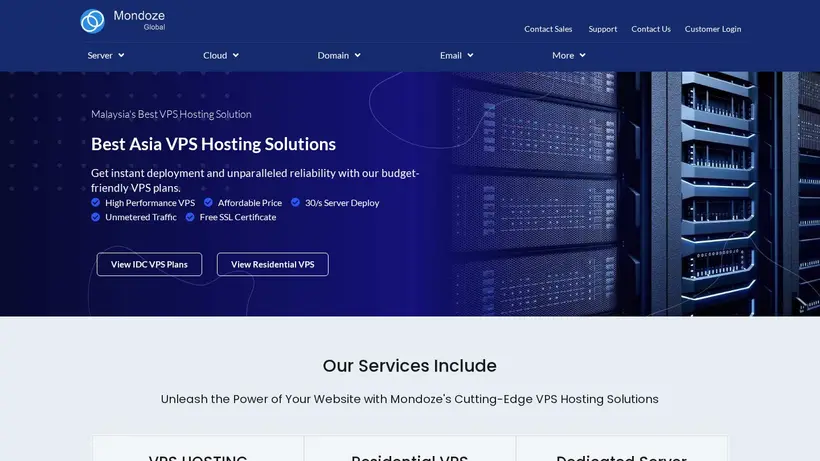
Task: Click the Mondoze Global logo
Action: (x=123, y=21)
